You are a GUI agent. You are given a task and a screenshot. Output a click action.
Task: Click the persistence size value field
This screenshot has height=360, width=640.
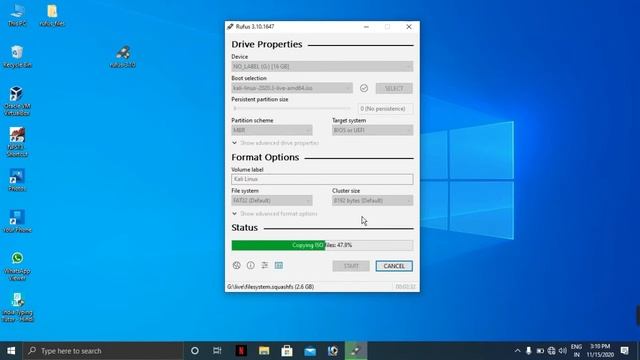[x=385, y=109]
